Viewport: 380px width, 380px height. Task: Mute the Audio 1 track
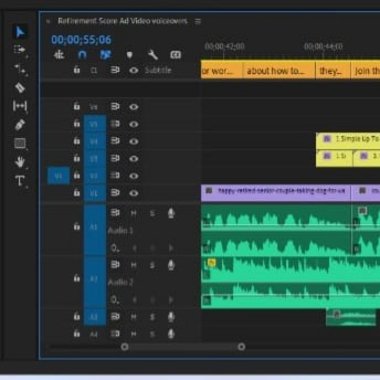pos(133,213)
